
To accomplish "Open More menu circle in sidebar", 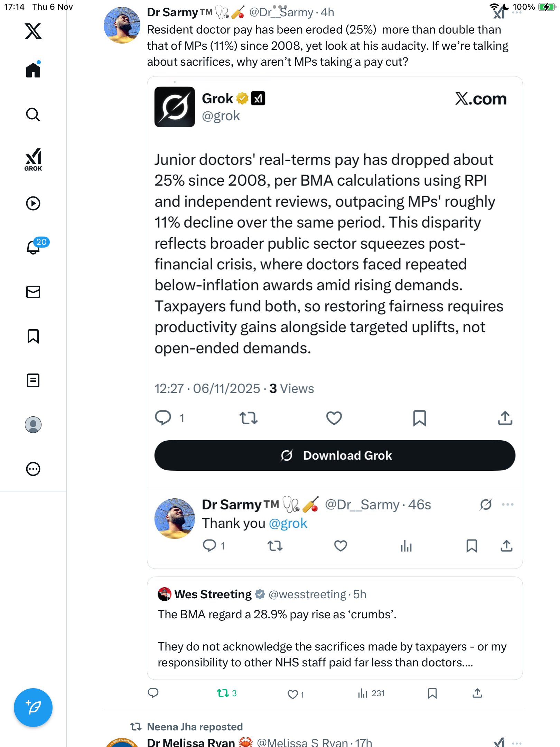I will point(33,469).
